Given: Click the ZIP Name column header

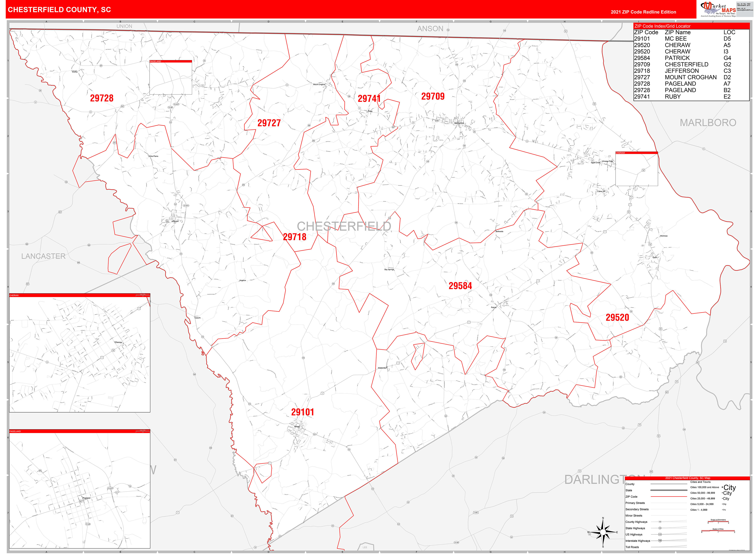Looking at the screenshot, I should coord(678,33).
